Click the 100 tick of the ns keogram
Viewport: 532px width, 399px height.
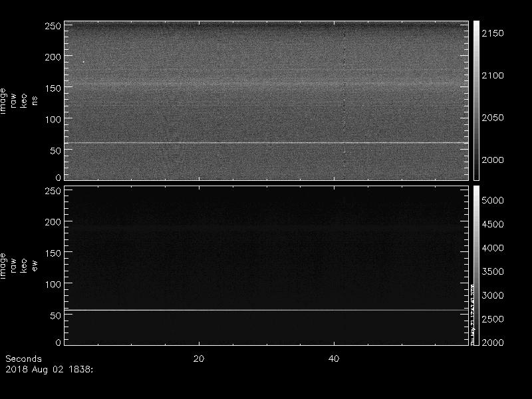click(x=53, y=120)
